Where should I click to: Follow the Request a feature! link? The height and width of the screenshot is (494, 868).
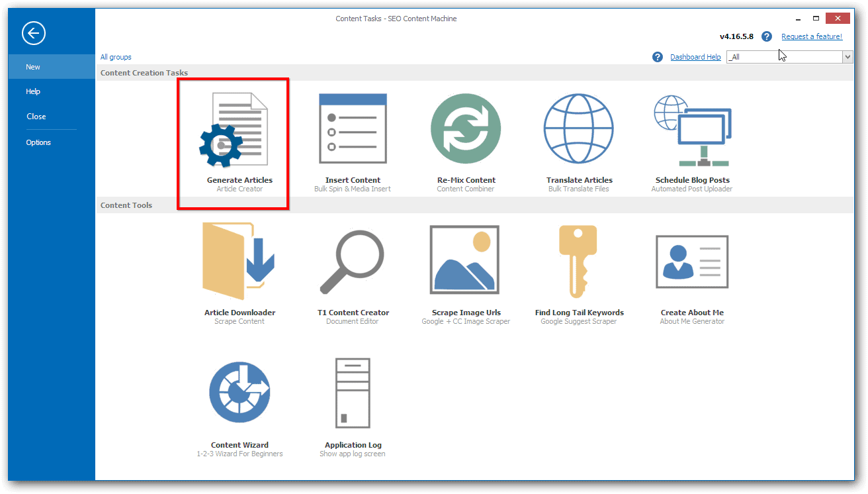(x=812, y=37)
